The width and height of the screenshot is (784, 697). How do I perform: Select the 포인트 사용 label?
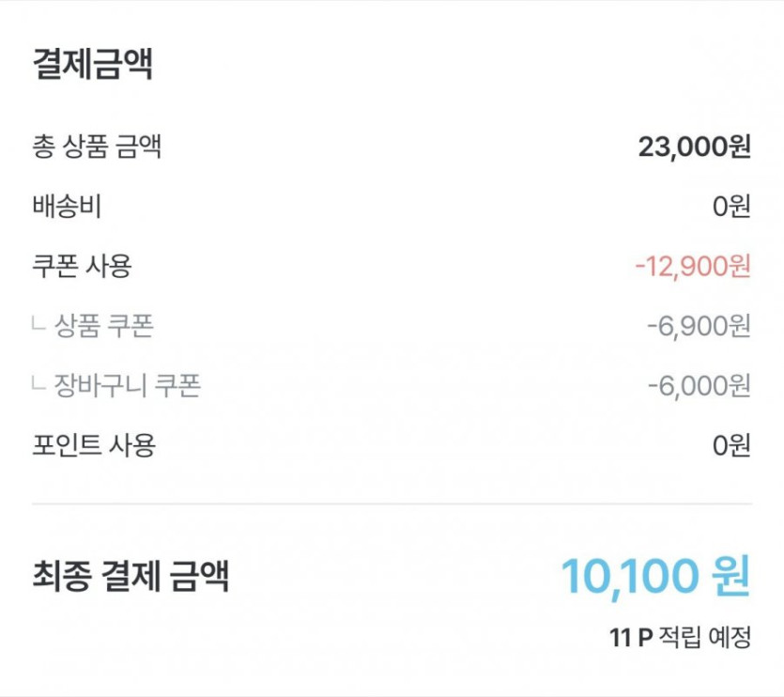point(93,445)
